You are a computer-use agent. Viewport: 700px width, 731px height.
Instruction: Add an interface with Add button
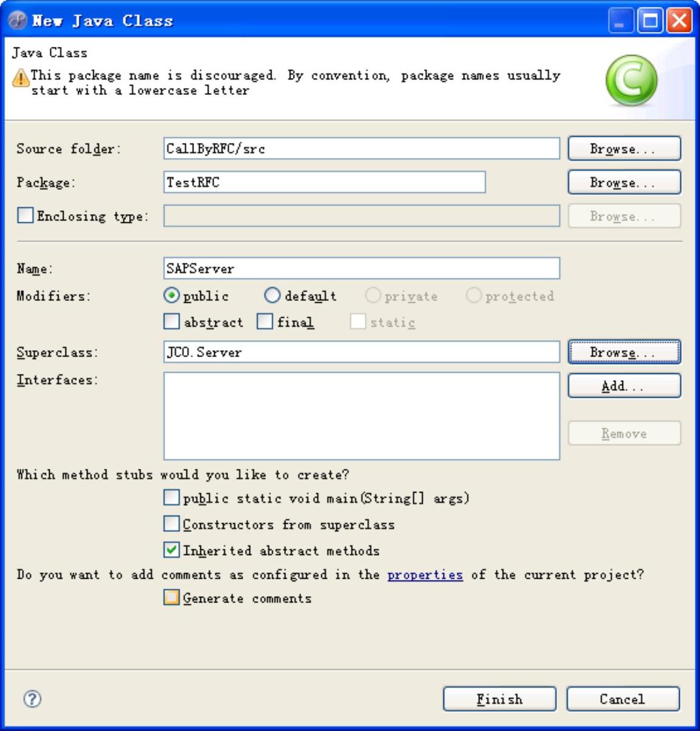pyautogui.click(x=624, y=386)
